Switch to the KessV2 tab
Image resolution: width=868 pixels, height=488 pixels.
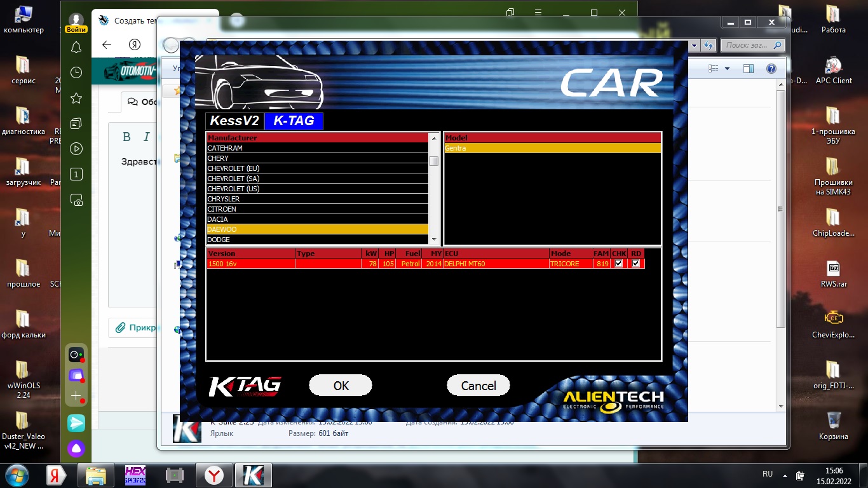[234, 121]
